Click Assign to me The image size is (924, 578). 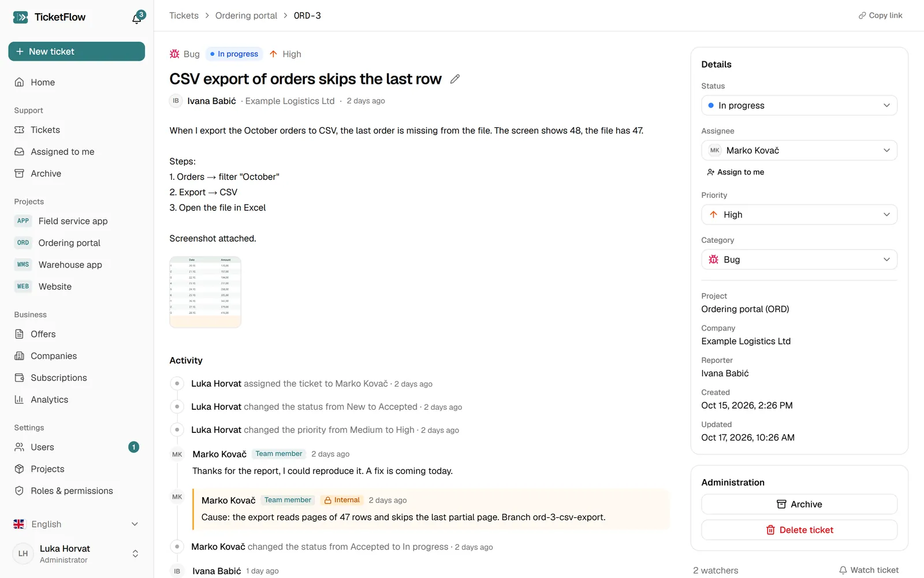(736, 172)
